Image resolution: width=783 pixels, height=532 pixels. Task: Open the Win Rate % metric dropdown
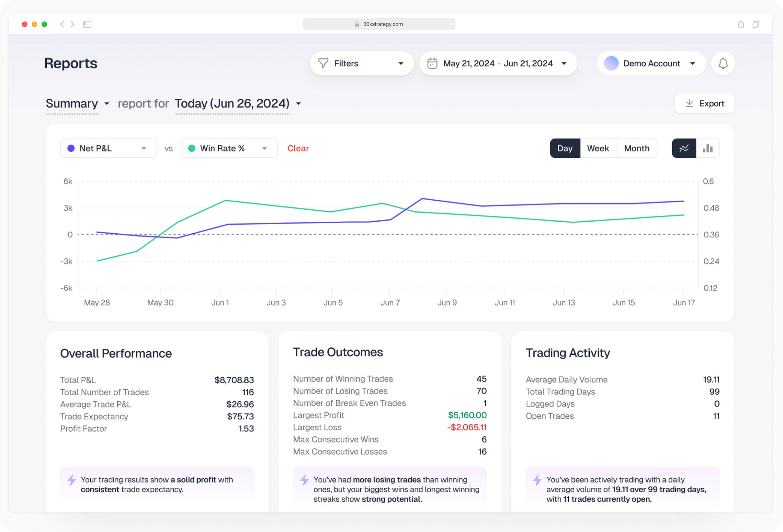(x=229, y=148)
